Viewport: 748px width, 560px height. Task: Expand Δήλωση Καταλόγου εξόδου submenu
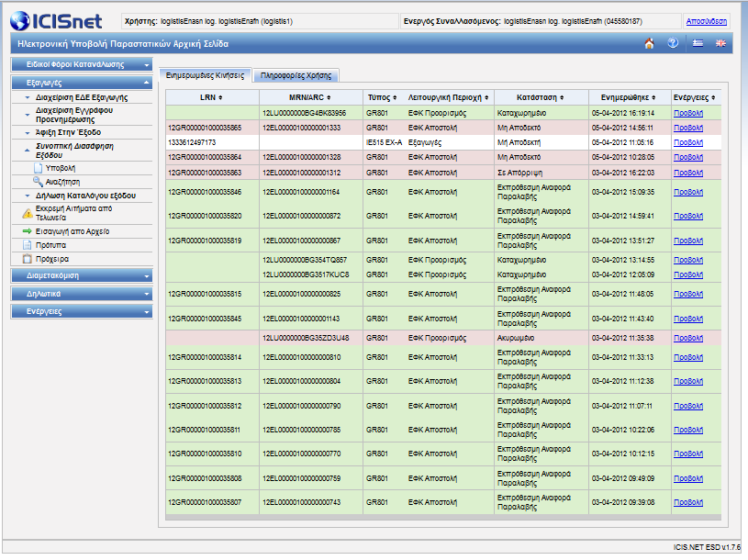pos(86,196)
